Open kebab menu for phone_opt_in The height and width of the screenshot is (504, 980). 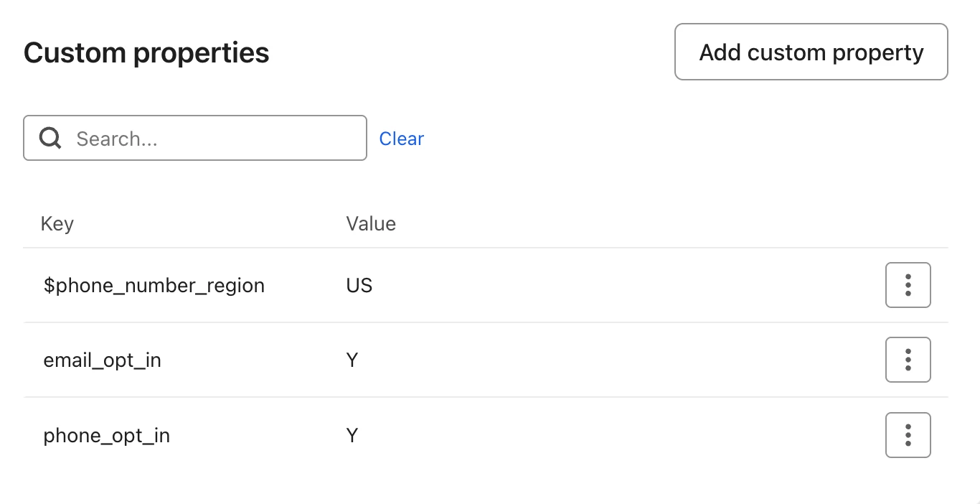908,435
